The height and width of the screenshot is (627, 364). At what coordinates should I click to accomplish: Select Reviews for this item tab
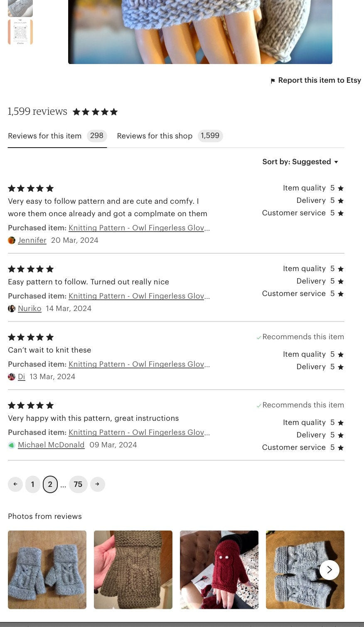tap(57, 136)
